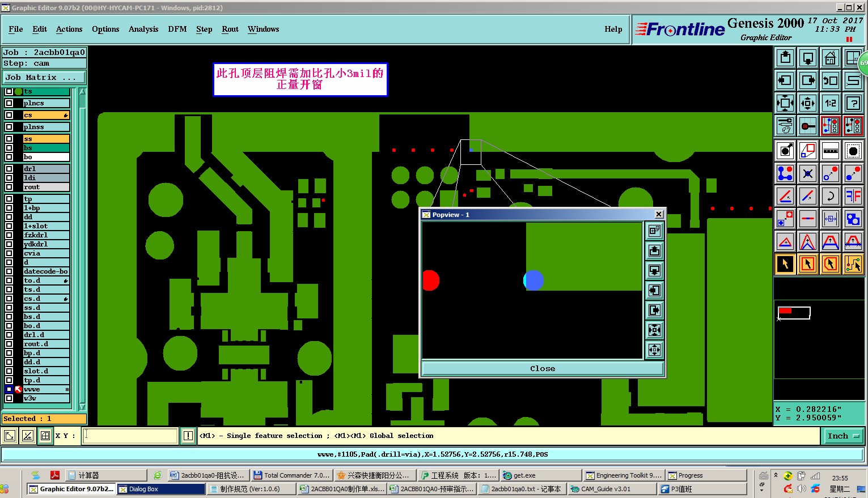
Task: Select the ruler measure tool icon
Action: click(x=831, y=151)
